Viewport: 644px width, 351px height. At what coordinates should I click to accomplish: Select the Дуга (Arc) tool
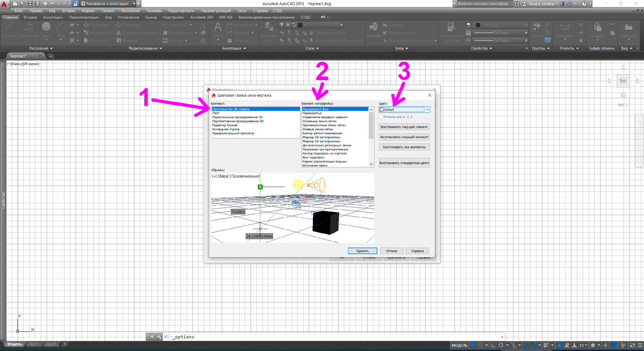point(61,30)
